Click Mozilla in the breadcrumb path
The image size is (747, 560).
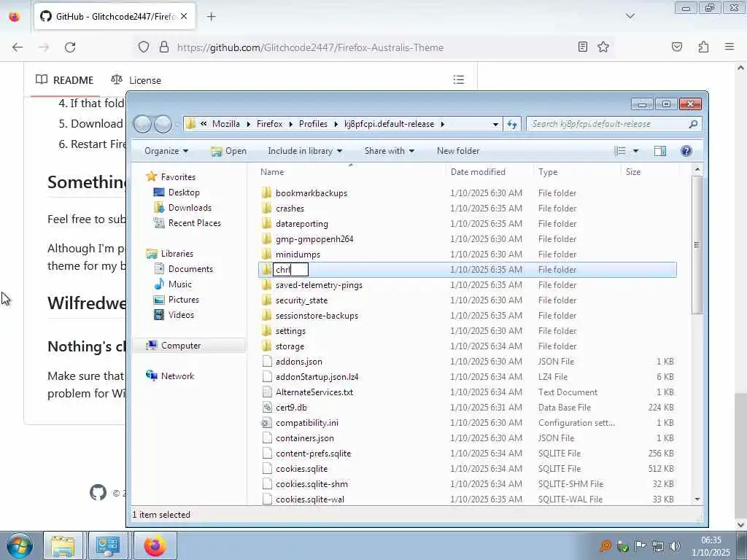(226, 124)
